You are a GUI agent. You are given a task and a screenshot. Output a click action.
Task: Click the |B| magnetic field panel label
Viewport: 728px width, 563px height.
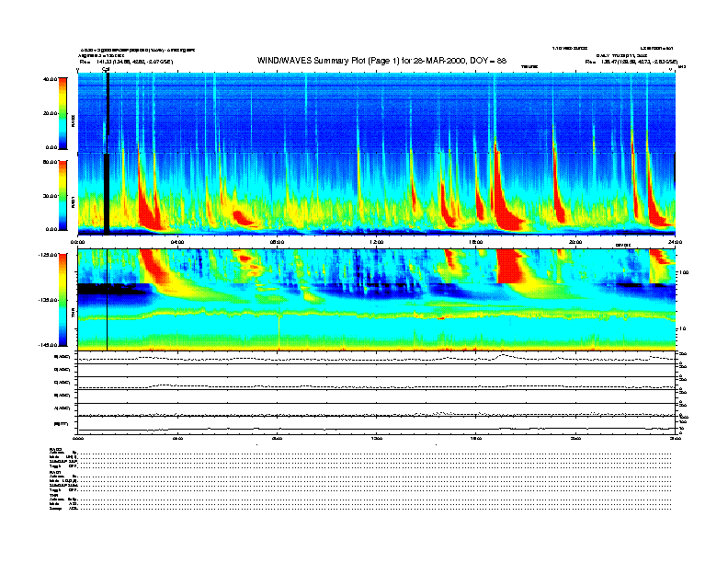click(63, 424)
